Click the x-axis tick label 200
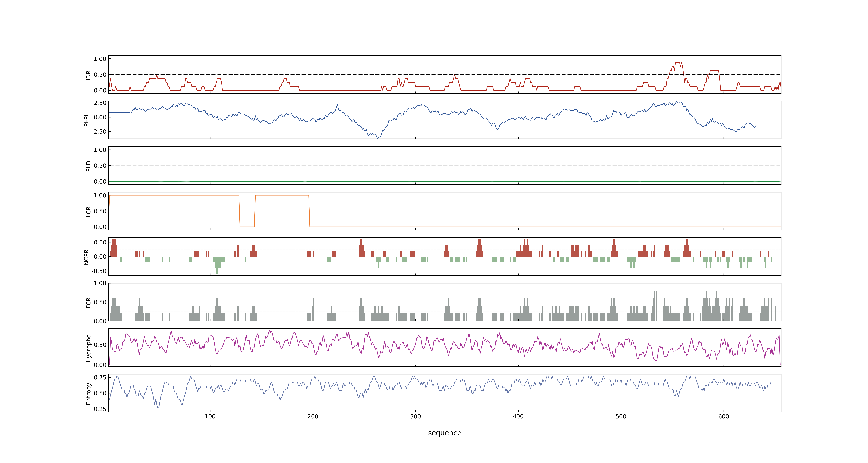The height and width of the screenshot is (463, 868). tap(313, 416)
